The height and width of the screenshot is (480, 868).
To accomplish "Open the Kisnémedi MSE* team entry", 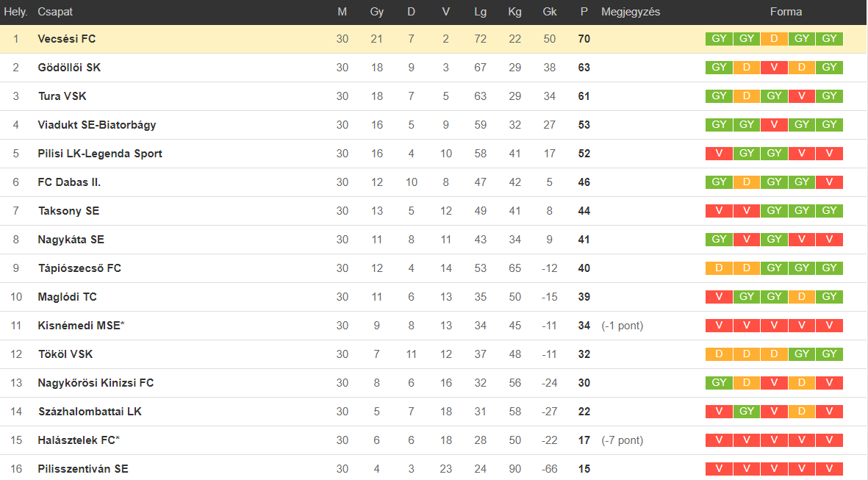I will click(82, 326).
